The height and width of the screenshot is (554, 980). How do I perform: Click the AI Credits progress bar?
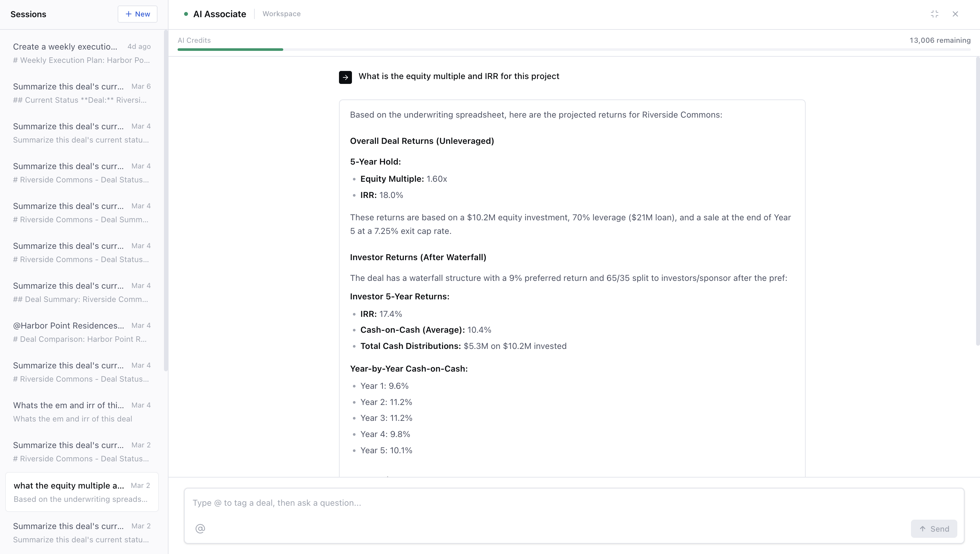[x=230, y=50]
